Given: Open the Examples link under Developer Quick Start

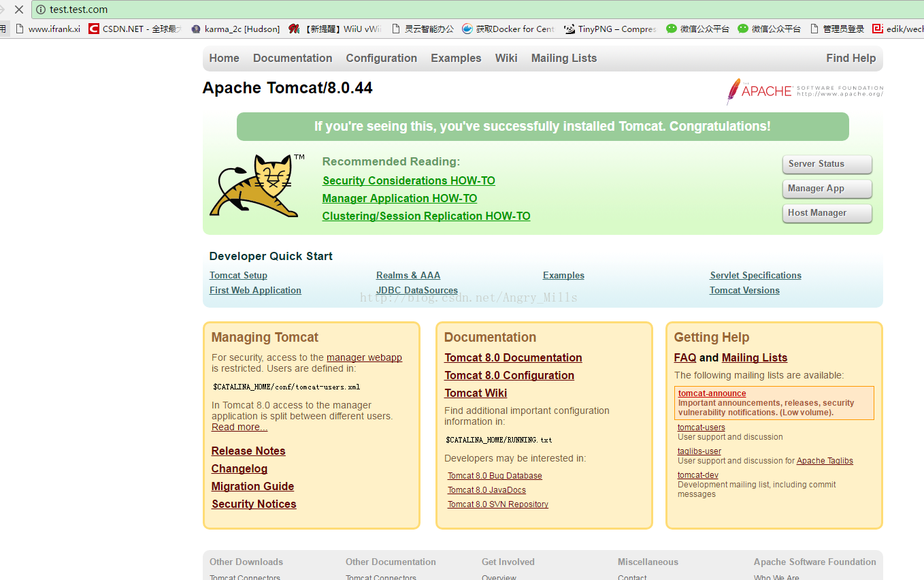Looking at the screenshot, I should coord(563,276).
